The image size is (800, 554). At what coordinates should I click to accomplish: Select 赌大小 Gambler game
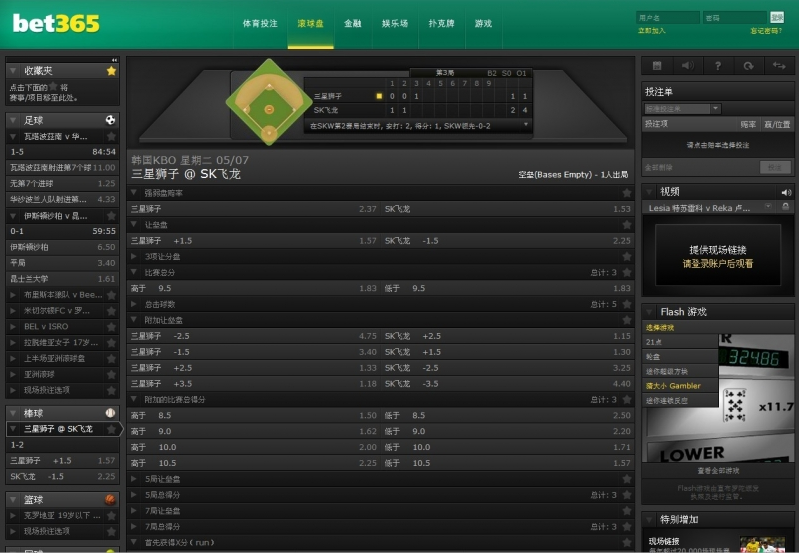pos(680,386)
